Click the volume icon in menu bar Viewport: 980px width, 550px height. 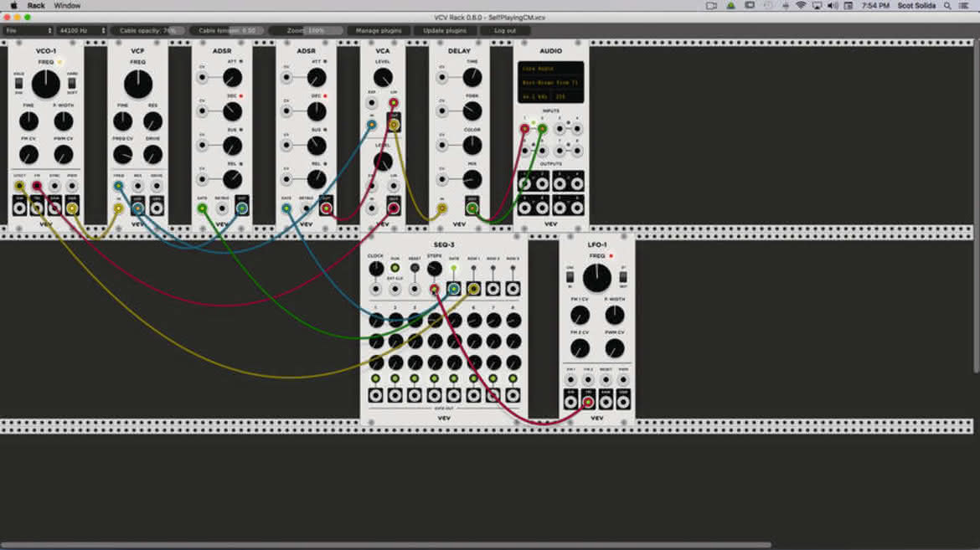(833, 6)
